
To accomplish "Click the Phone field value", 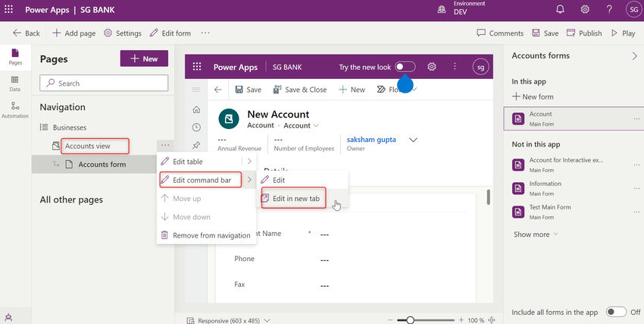I will click(x=324, y=260).
